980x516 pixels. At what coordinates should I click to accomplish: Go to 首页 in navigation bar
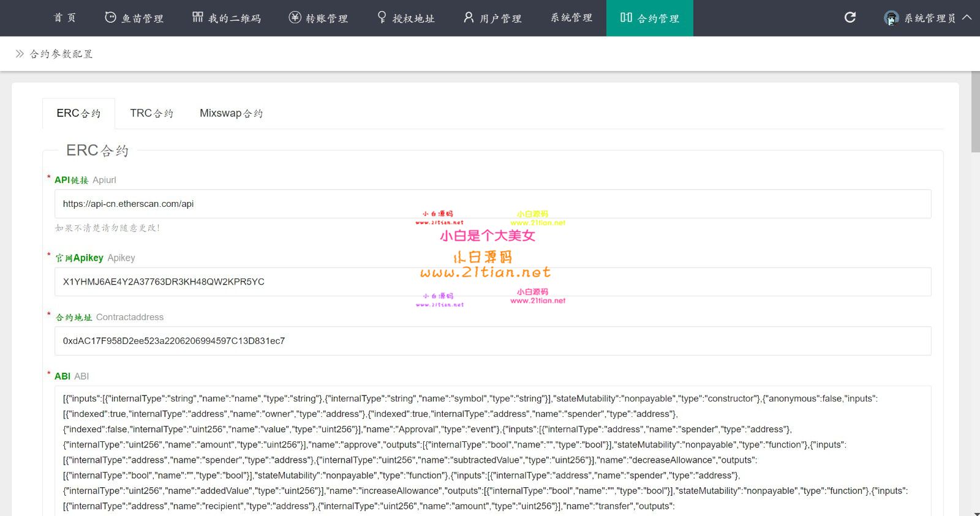(x=65, y=18)
